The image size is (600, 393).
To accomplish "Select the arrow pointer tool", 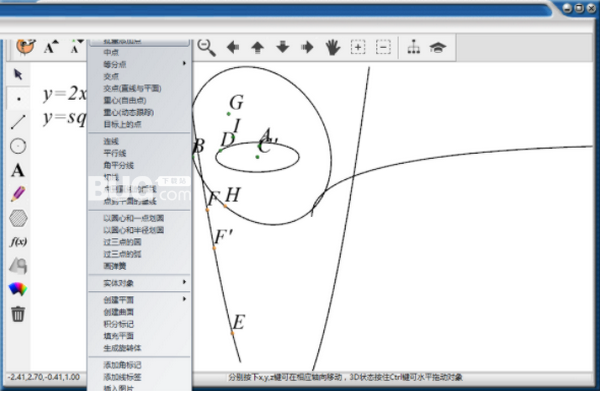I will [x=18, y=74].
